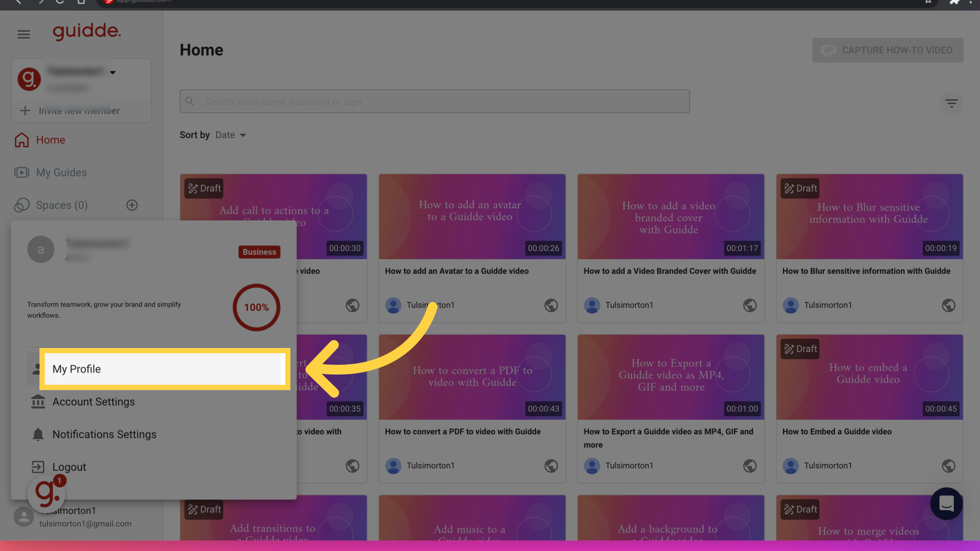
Task: Open 'How to Blur sensitive information' thumbnail
Action: (869, 216)
